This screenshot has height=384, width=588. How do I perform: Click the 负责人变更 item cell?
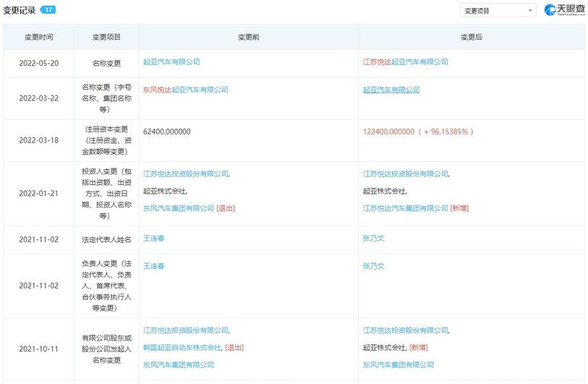[x=106, y=286]
